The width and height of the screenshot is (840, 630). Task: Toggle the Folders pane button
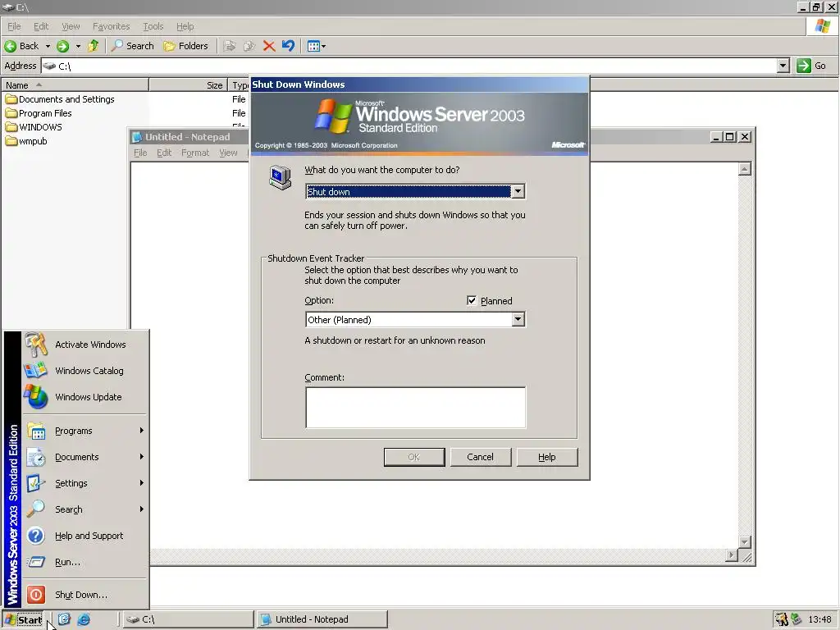coord(186,46)
